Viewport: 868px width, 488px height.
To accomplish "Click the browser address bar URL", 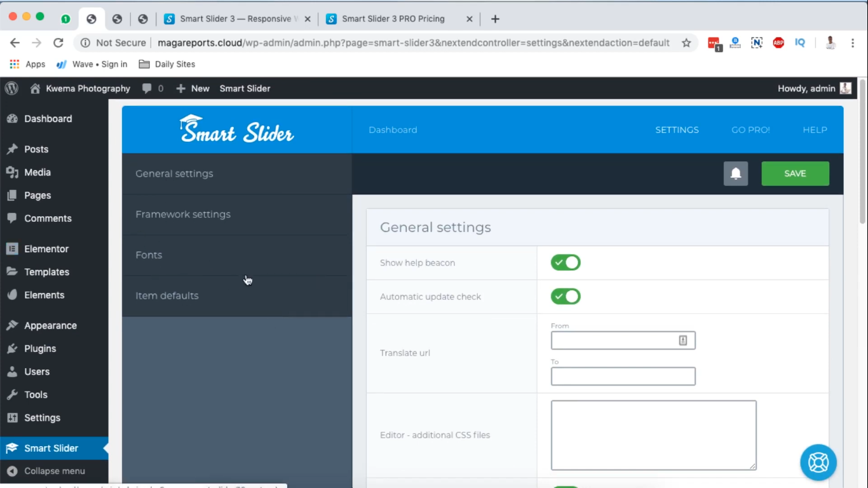I will click(414, 43).
